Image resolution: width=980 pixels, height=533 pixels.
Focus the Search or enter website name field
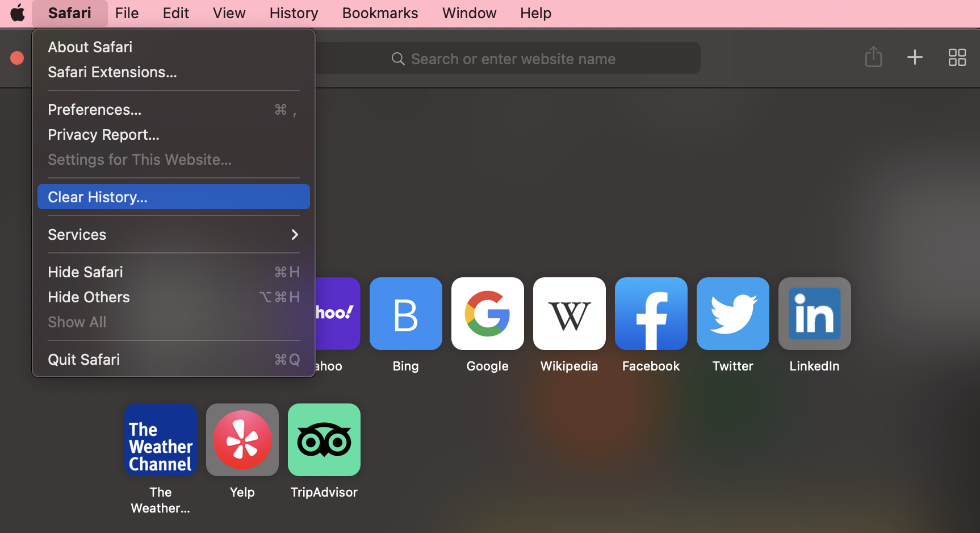pos(508,58)
